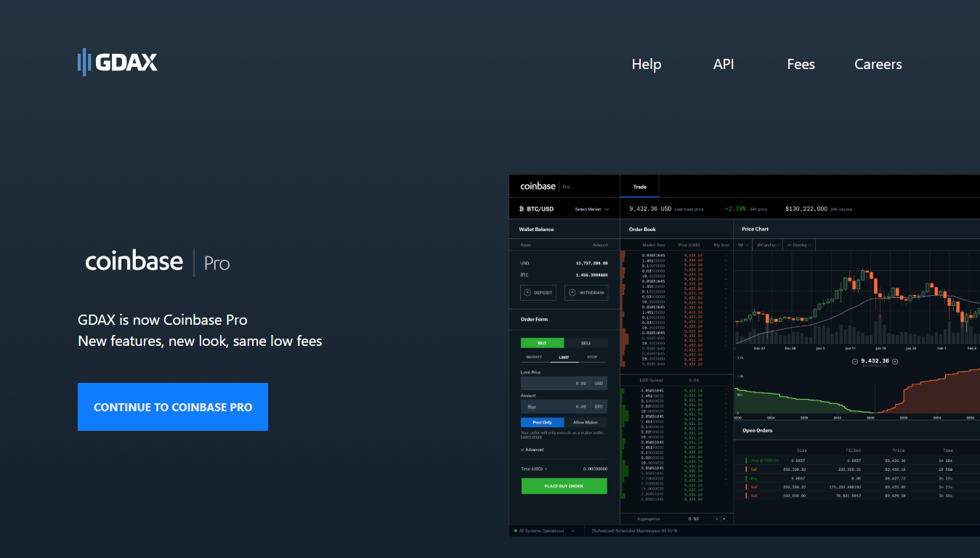Go to the Fees page
This screenshot has height=558, width=980.
(801, 64)
